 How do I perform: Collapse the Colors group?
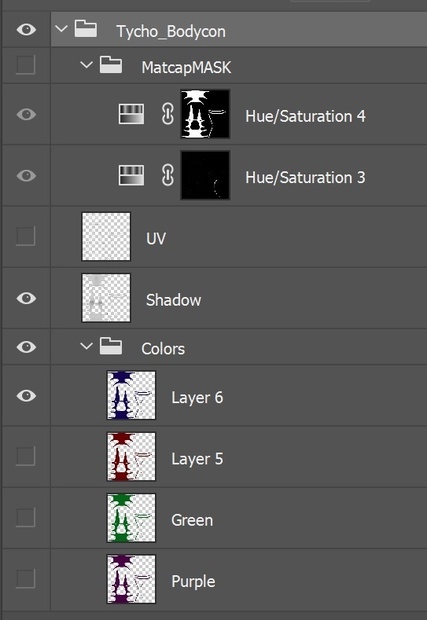tap(86, 346)
